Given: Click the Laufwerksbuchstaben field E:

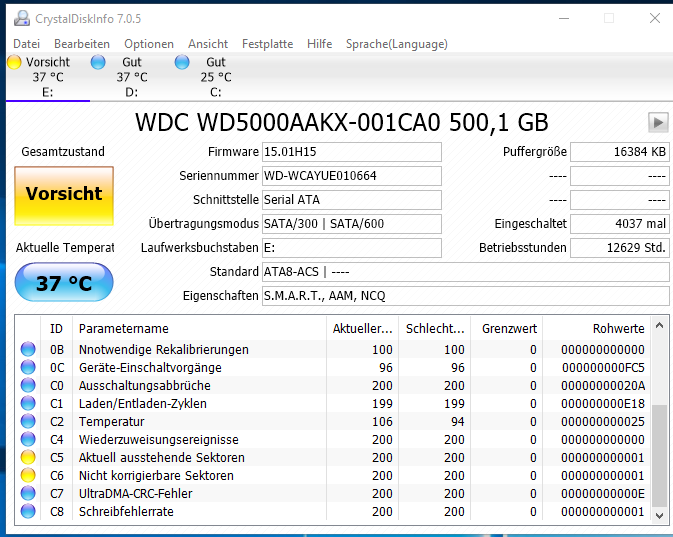Looking at the screenshot, I should point(352,248).
